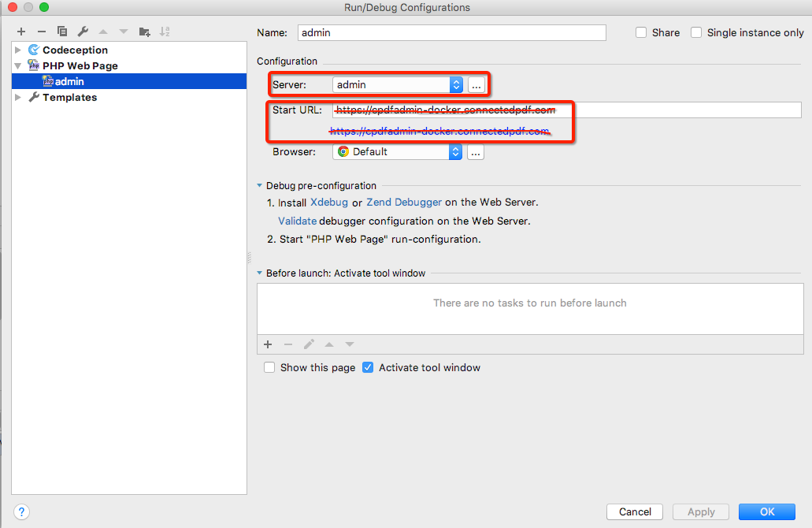Copy configuration using the duplicate icon
812x528 pixels.
(62, 32)
